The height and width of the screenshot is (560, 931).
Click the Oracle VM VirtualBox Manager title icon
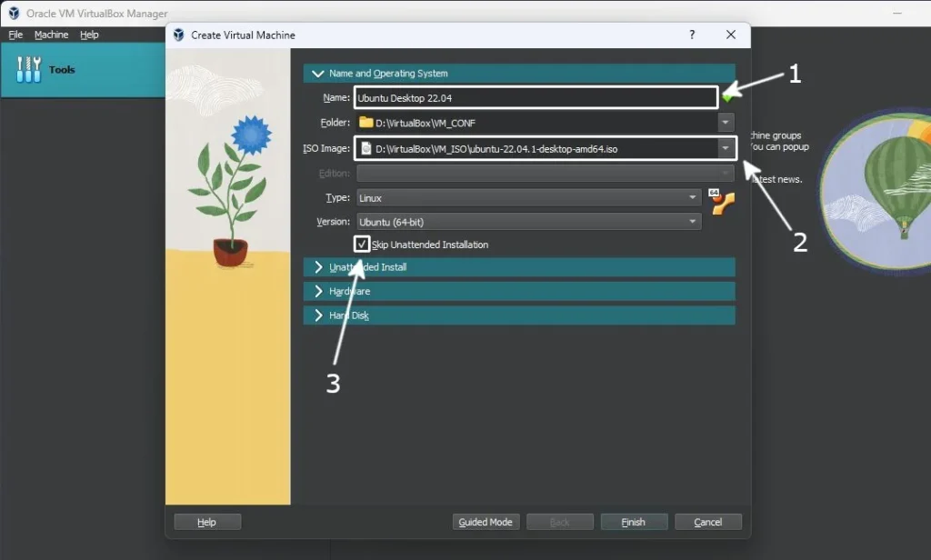tap(14, 13)
